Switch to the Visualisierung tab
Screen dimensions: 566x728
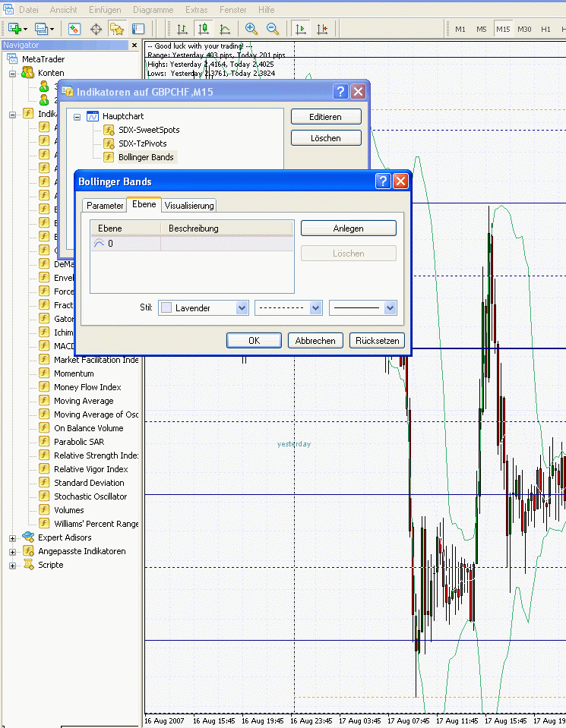[x=189, y=205]
